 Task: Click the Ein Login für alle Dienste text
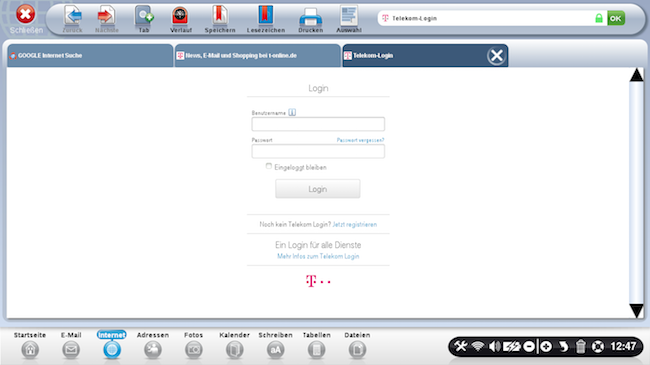(x=318, y=245)
